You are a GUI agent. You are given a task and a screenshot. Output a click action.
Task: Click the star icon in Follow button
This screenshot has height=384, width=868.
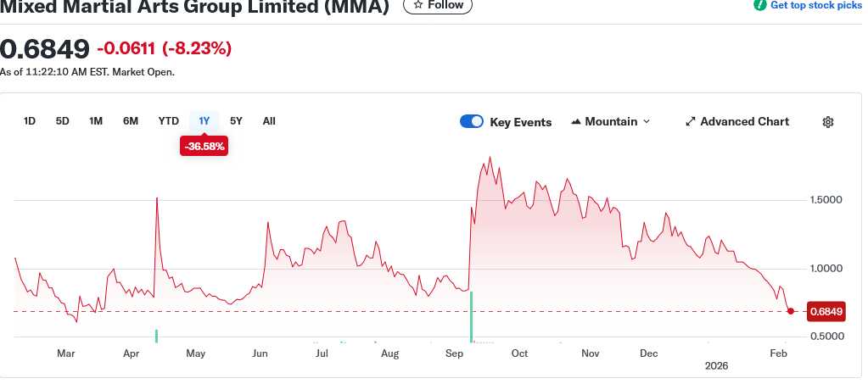(417, 5)
